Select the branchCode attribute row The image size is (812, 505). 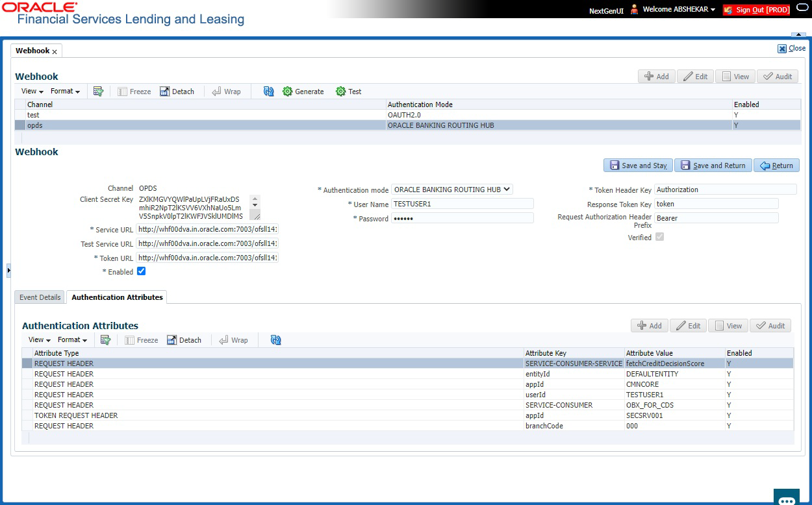pos(407,426)
